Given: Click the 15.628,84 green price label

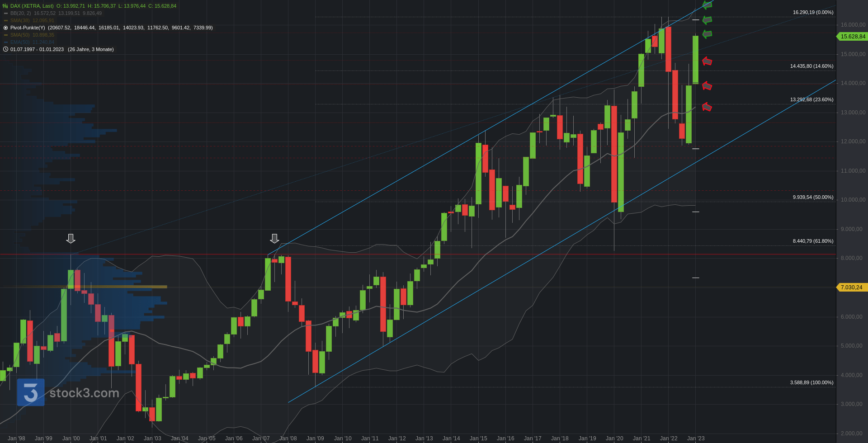Looking at the screenshot, I should 852,37.
